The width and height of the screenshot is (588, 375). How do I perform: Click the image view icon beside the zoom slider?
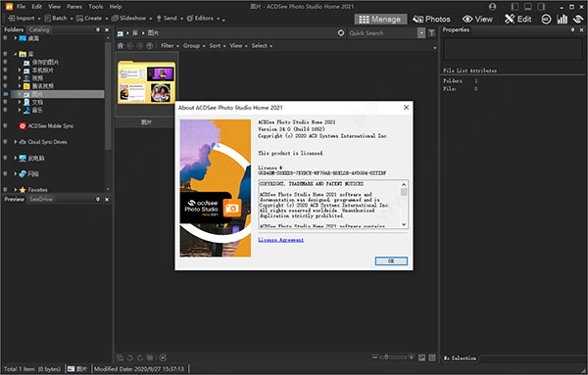click(421, 357)
